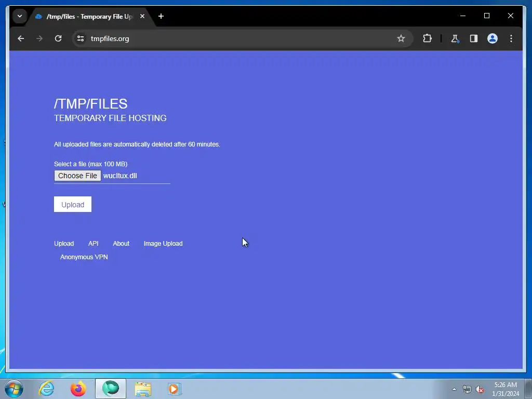Click the Show desktop button
Screen dimensions: 532x399
pos(528,389)
